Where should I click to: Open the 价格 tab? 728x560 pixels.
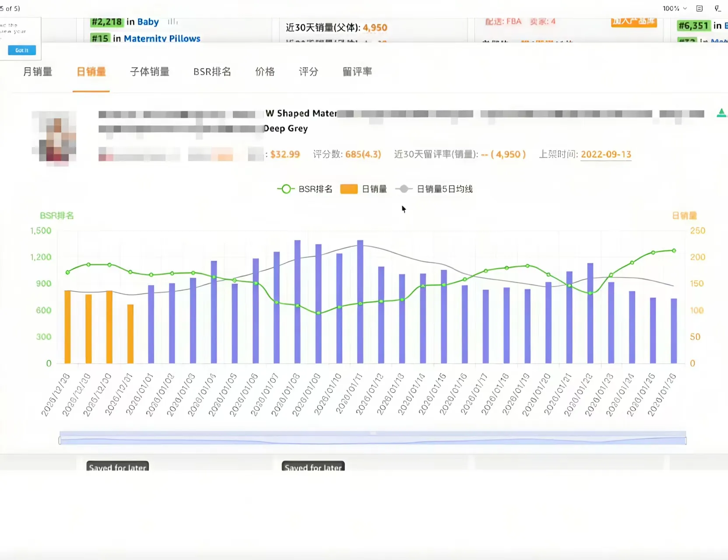tap(265, 72)
